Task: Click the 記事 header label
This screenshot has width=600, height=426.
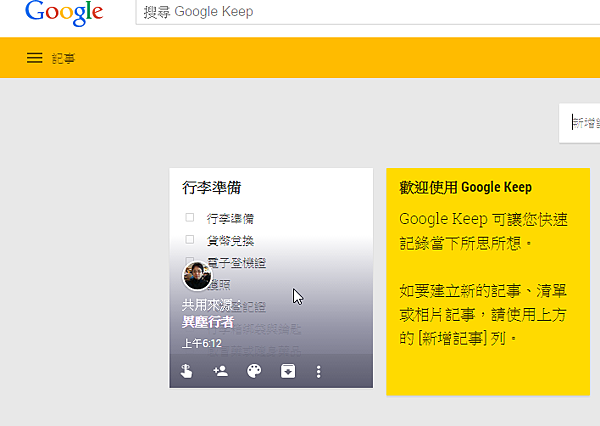Action: 64,59
